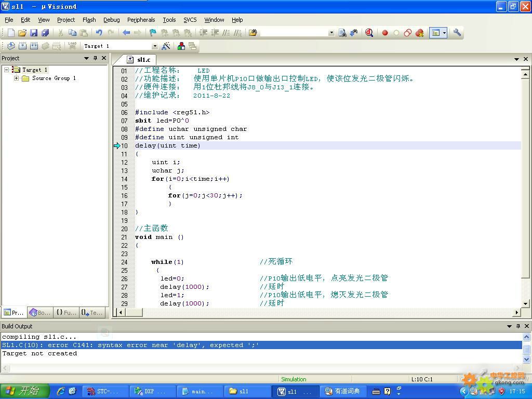Toggle the Build Output panel auto-hide pin
This screenshot has height=399, width=532.
click(518, 326)
